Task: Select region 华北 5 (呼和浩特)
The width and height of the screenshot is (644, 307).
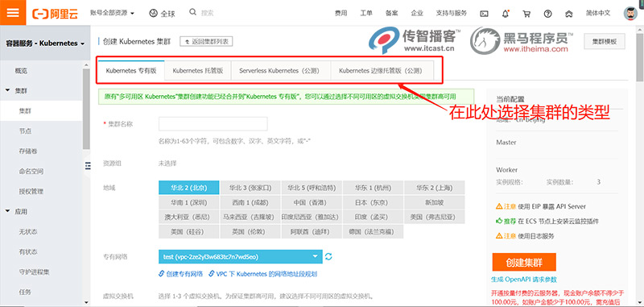Action: (x=312, y=188)
